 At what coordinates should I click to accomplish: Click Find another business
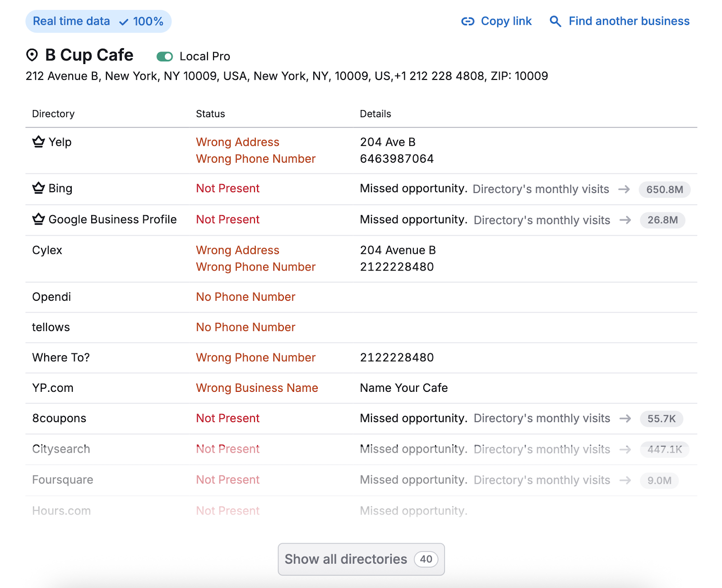coord(629,21)
